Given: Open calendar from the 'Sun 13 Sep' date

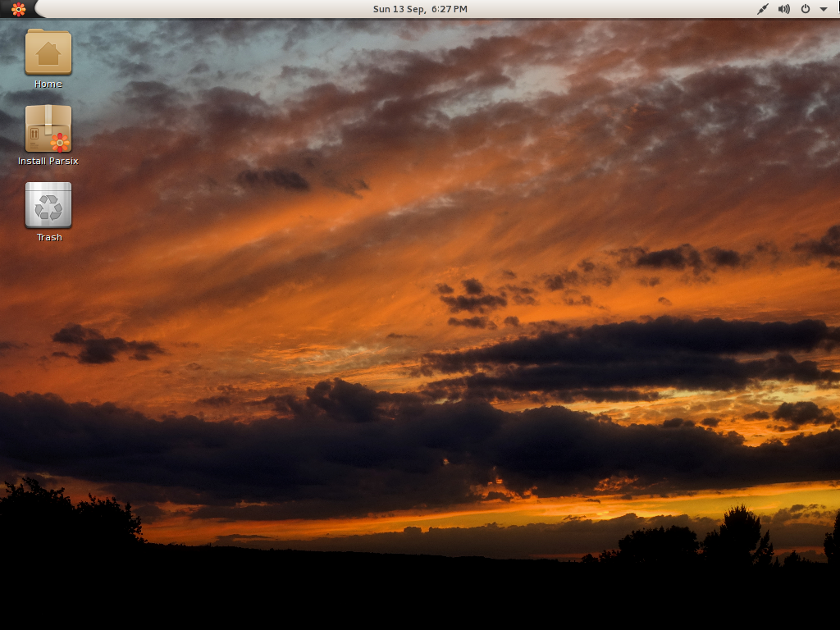Looking at the screenshot, I should click(399, 9).
